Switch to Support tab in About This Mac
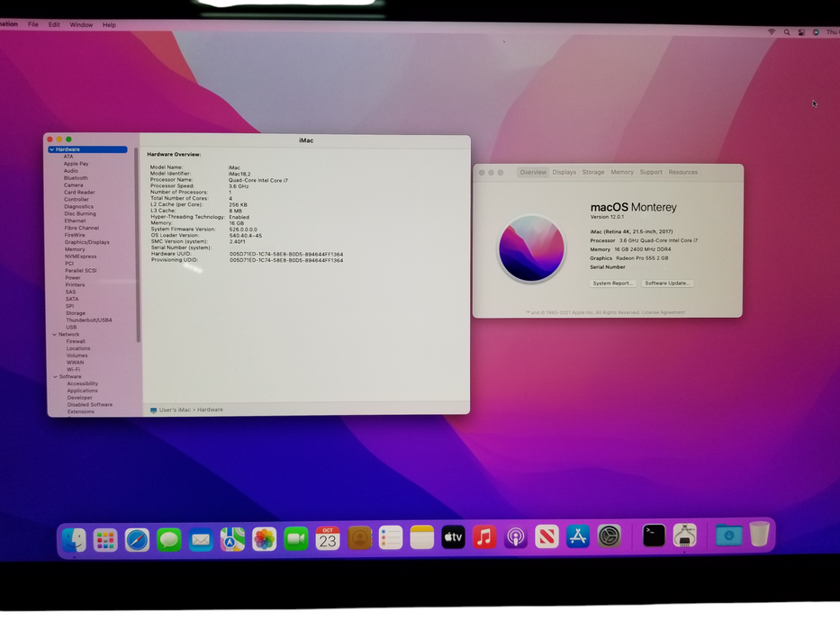This screenshot has width=840, height=630. click(x=651, y=173)
